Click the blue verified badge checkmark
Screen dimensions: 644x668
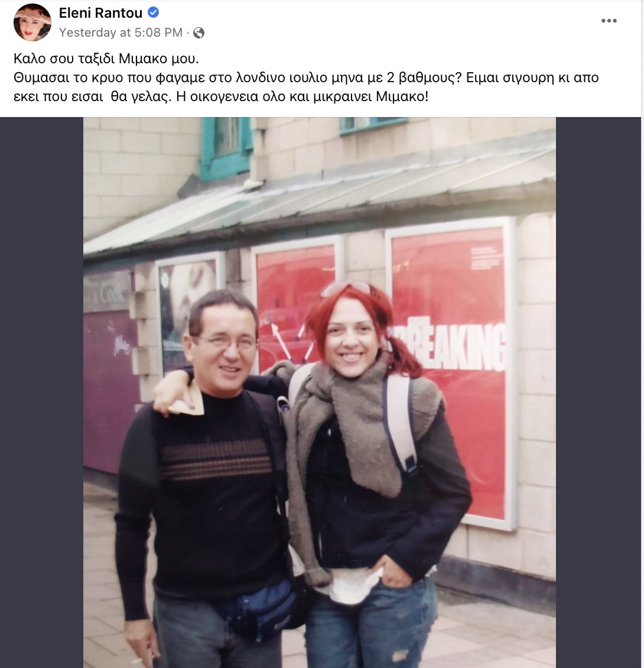tap(154, 13)
